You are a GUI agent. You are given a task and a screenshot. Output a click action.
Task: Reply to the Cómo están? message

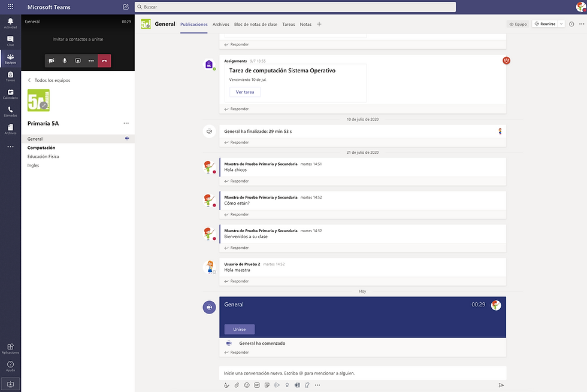click(x=237, y=214)
